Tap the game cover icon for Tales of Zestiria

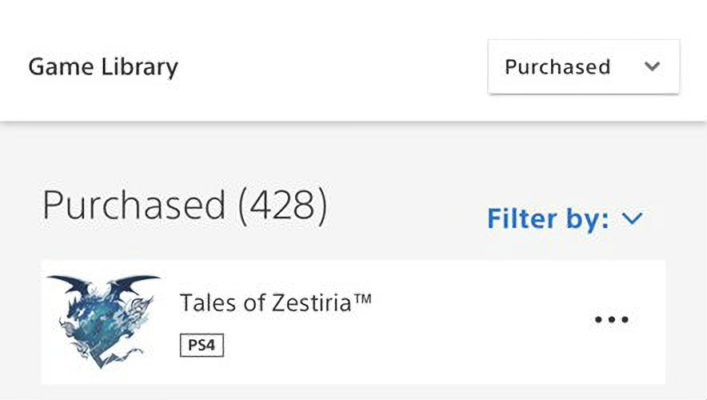pyautogui.click(x=102, y=320)
